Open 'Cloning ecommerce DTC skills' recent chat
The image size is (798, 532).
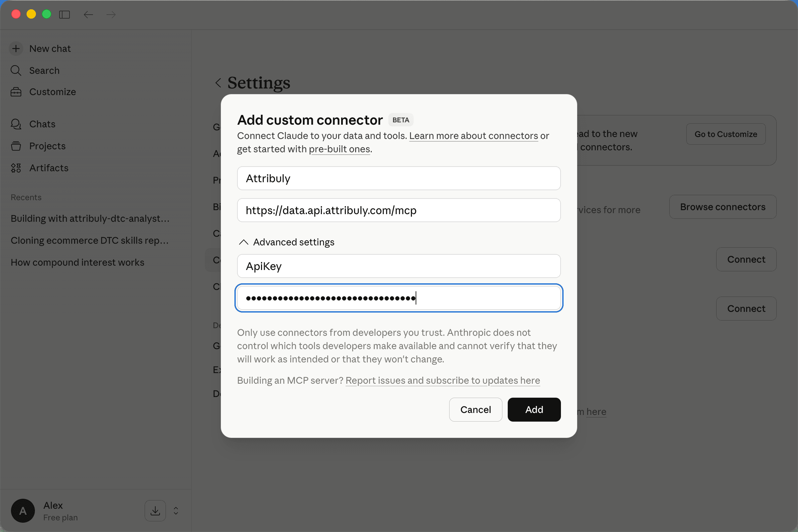pyautogui.click(x=89, y=240)
